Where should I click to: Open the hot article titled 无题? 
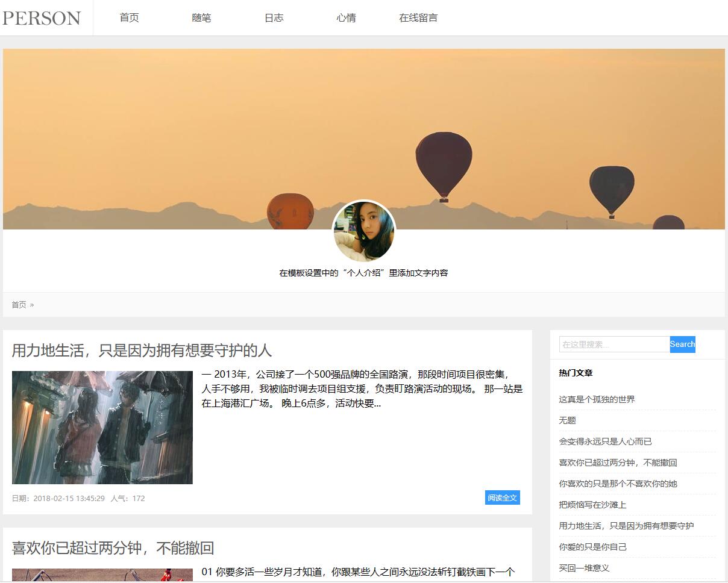coord(567,420)
